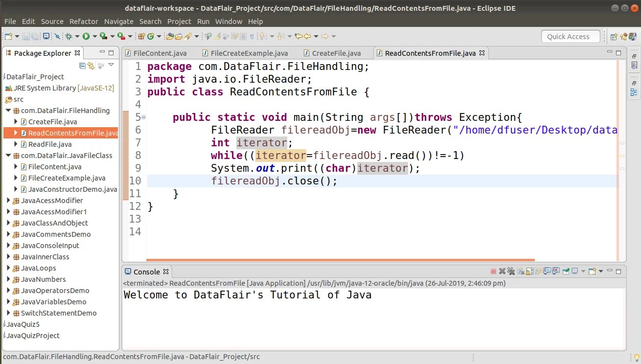The width and height of the screenshot is (641, 364).
Task: Create a New Java Package from toolbar
Action: coord(142,36)
